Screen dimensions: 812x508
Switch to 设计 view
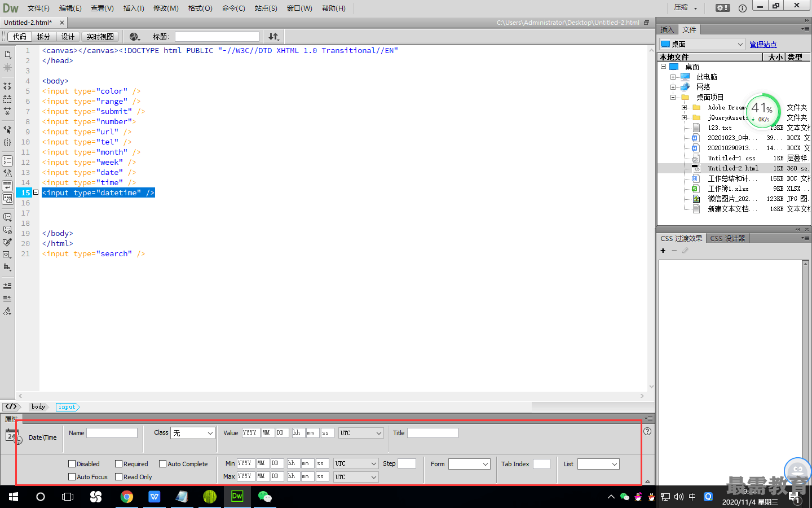pos(68,37)
